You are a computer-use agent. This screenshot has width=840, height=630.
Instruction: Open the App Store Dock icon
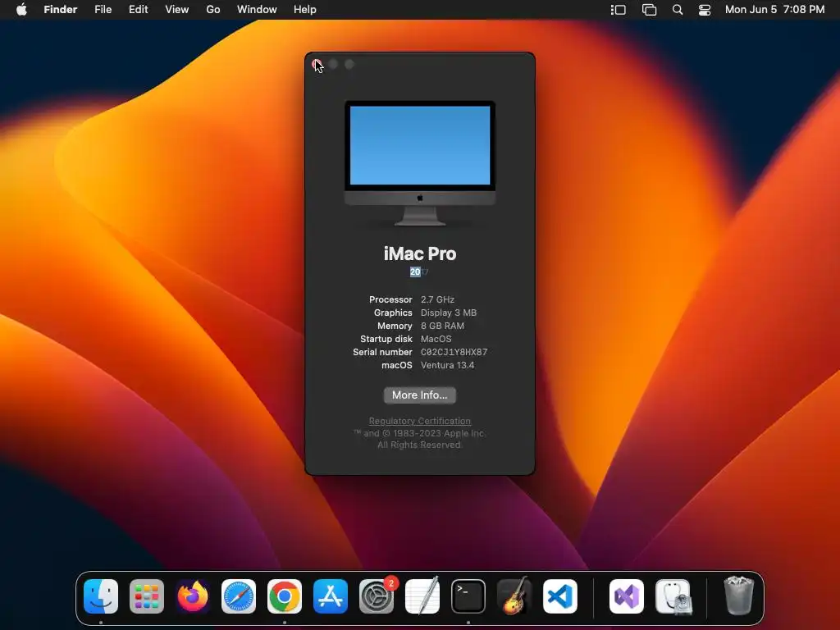click(x=331, y=596)
